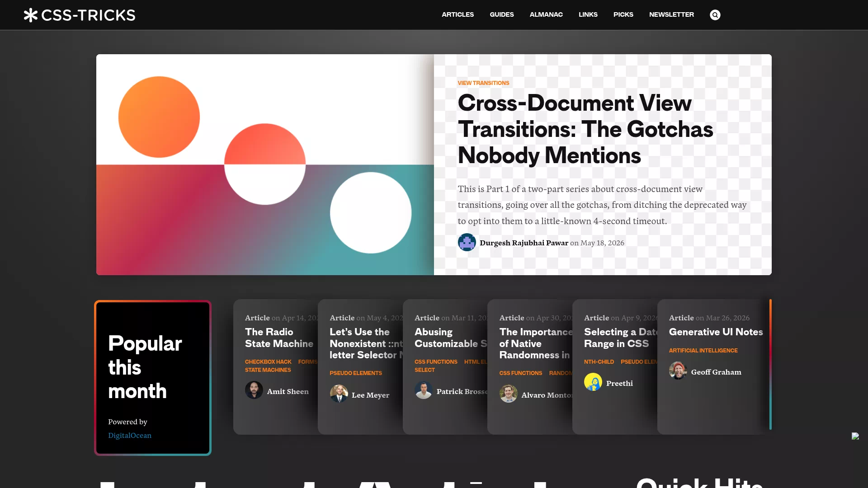Screen dimensions: 868x488
Task: Click the gradient scroll indicator beside popular cards
Action: click(770, 364)
